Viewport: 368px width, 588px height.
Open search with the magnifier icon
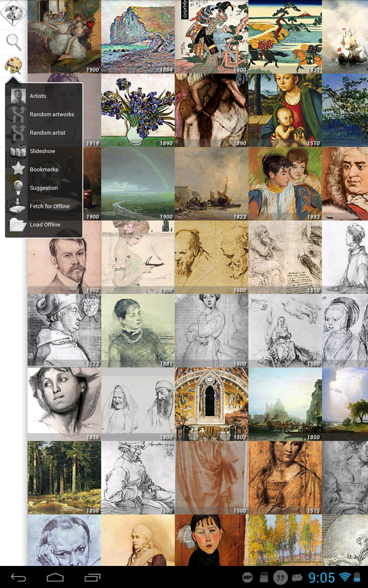14,42
